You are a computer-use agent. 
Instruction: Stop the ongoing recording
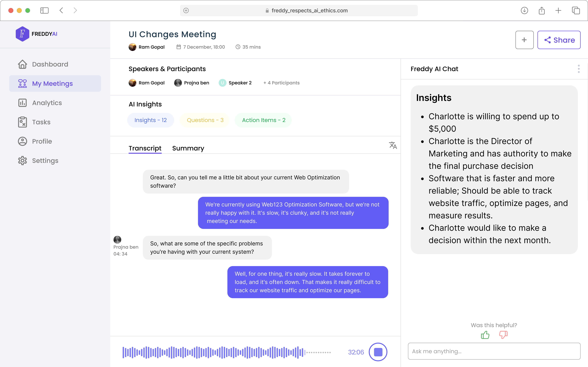[378, 352]
